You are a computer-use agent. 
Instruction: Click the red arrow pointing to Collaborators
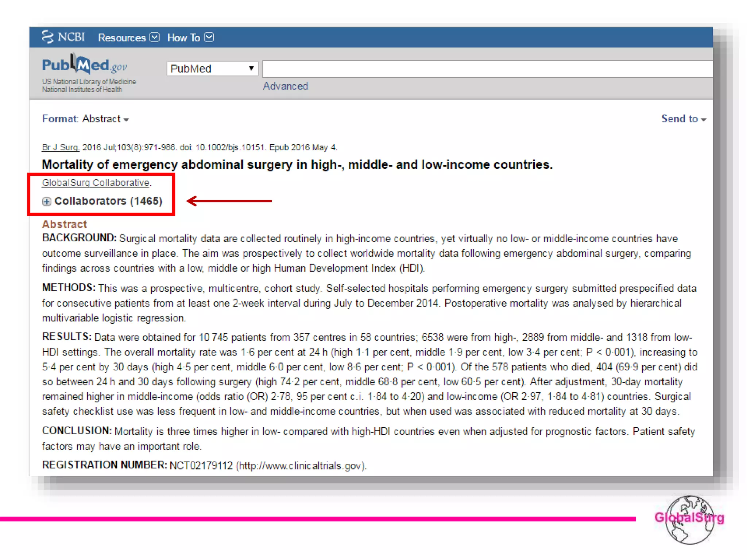pyautogui.click(x=229, y=201)
